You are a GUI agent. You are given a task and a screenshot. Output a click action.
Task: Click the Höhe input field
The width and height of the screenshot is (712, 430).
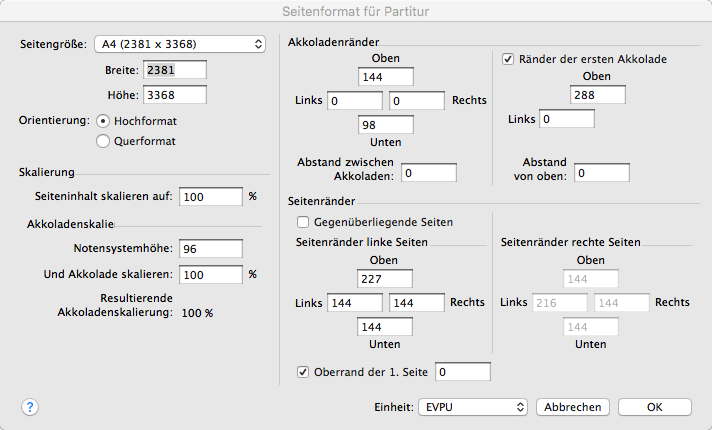(x=175, y=95)
